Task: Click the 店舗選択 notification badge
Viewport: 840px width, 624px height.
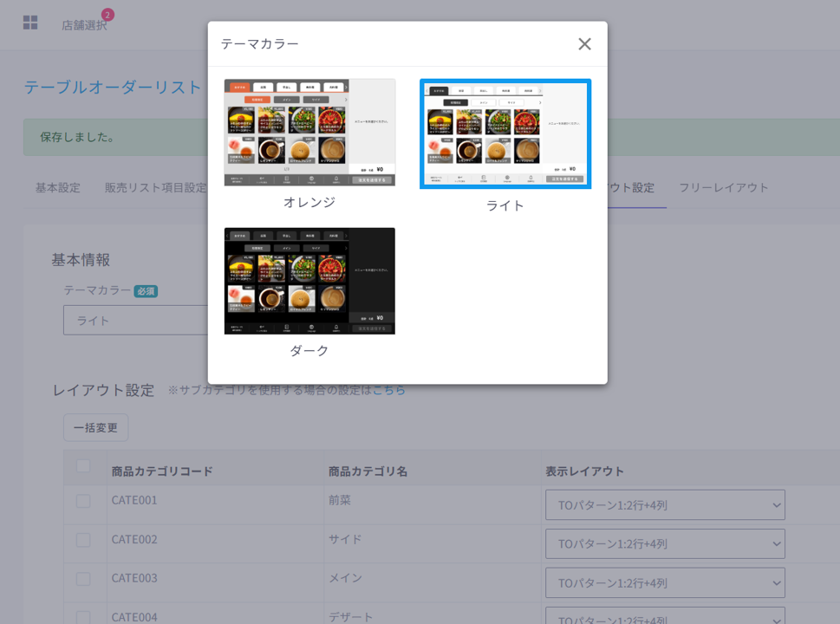Action: point(107,15)
